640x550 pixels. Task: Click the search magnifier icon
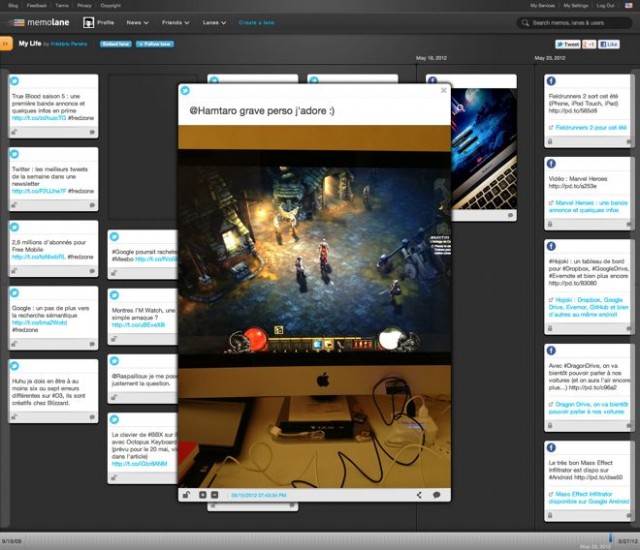pyautogui.click(x=525, y=23)
